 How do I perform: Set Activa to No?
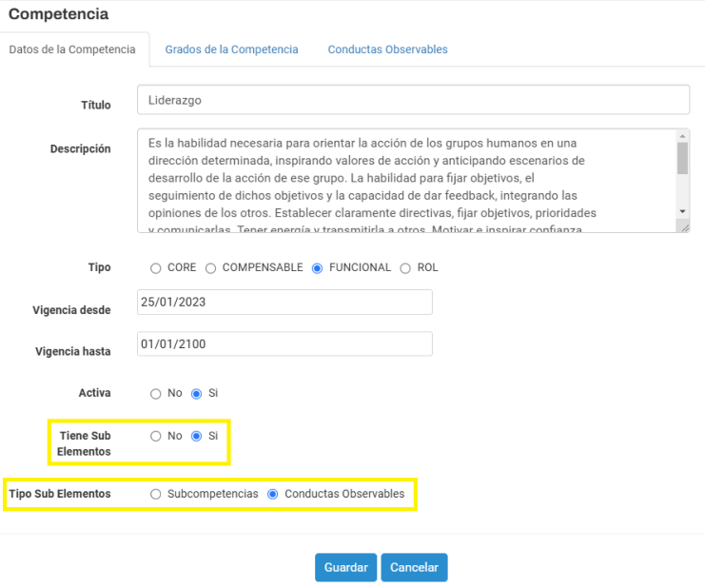[156, 394]
